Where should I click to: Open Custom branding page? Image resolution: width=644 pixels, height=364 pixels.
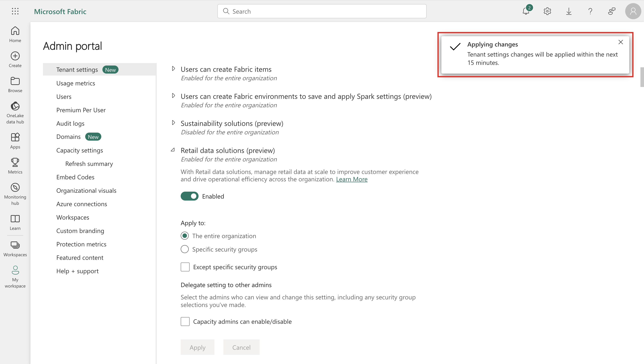(x=80, y=231)
